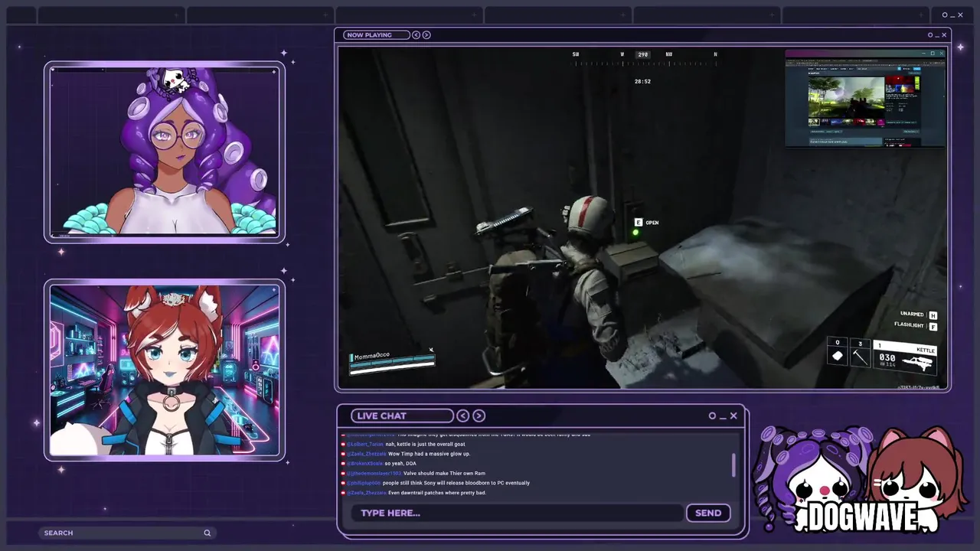Click the purple-haired avatar camera frame
The height and width of the screenshot is (551, 980).
tap(165, 152)
